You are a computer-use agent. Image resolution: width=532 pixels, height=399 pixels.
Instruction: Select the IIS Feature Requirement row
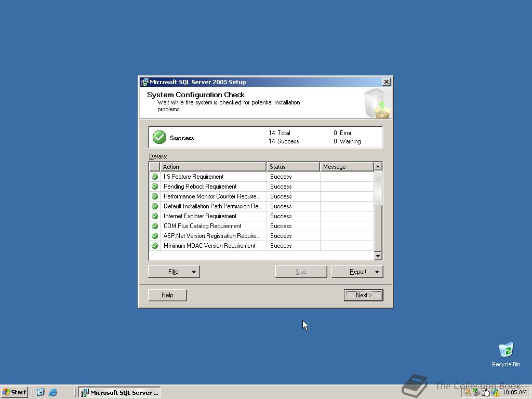[x=262, y=177]
